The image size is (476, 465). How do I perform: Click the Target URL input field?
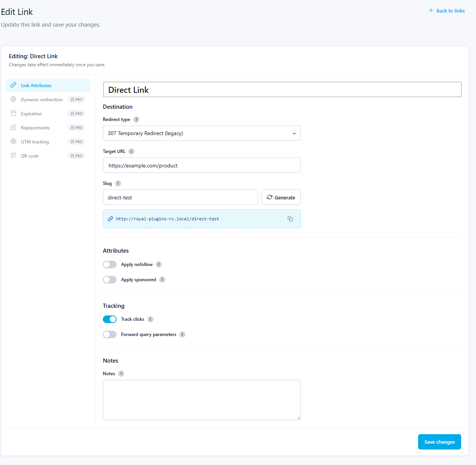click(202, 165)
